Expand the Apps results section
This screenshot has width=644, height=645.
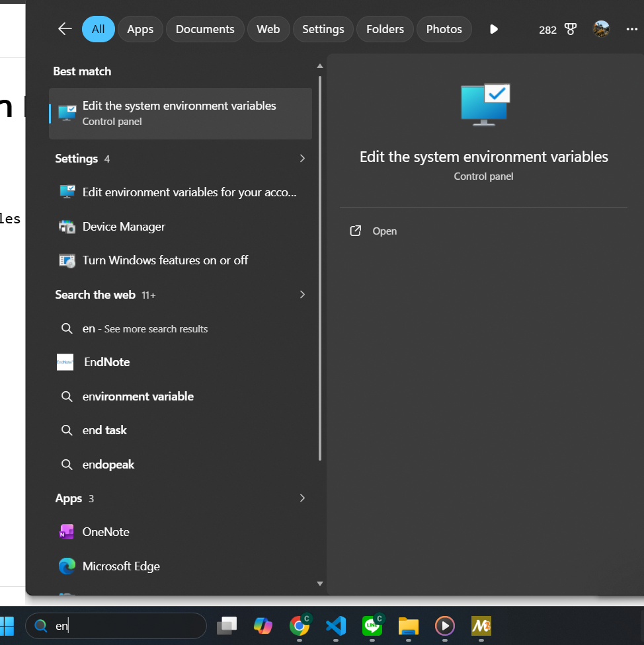(x=302, y=498)
